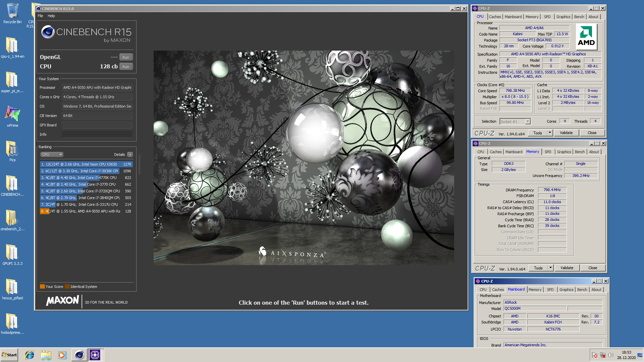Click the Cinebench side panel resize grip
The width and height of the screenshot is (644, 362).
pyautogui.click(x=139, y=164)
